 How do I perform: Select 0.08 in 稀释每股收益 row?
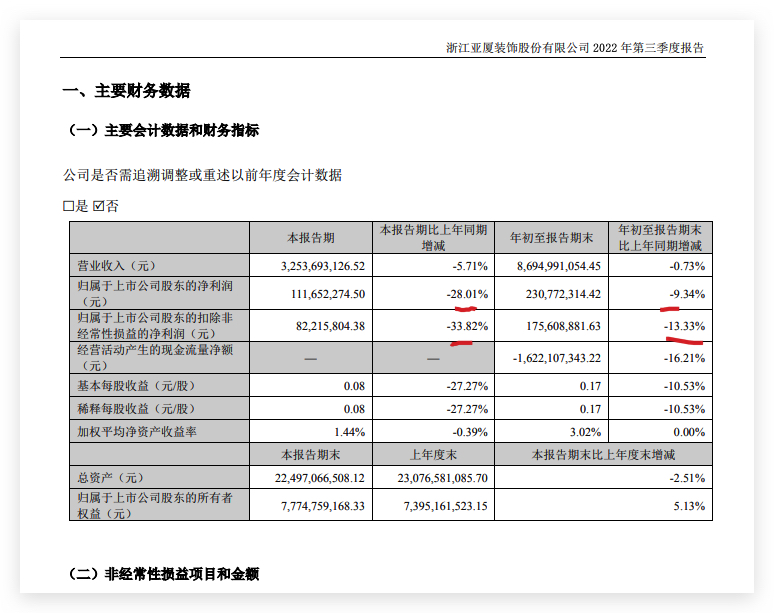pyautogui.click(x=354, y=410)
